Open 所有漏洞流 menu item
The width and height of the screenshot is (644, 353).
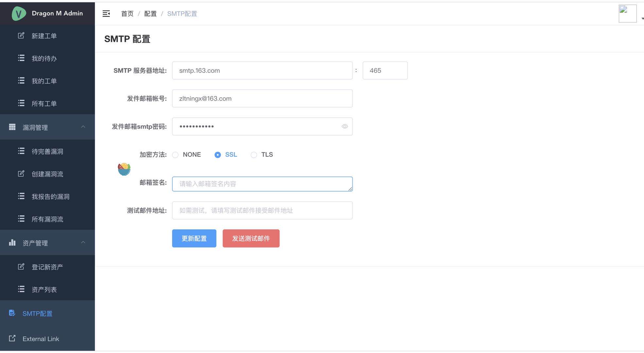[x=47, y=219]
